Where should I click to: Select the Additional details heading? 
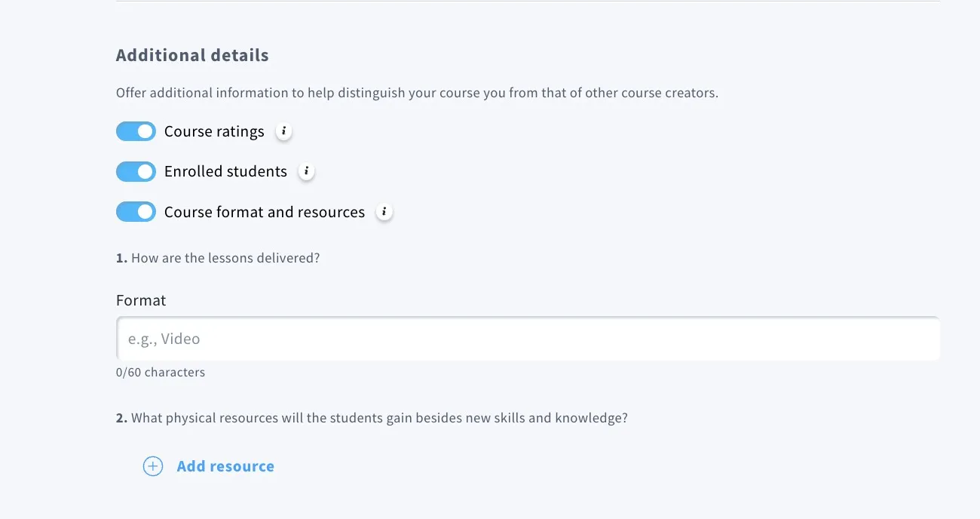[192, 55]
